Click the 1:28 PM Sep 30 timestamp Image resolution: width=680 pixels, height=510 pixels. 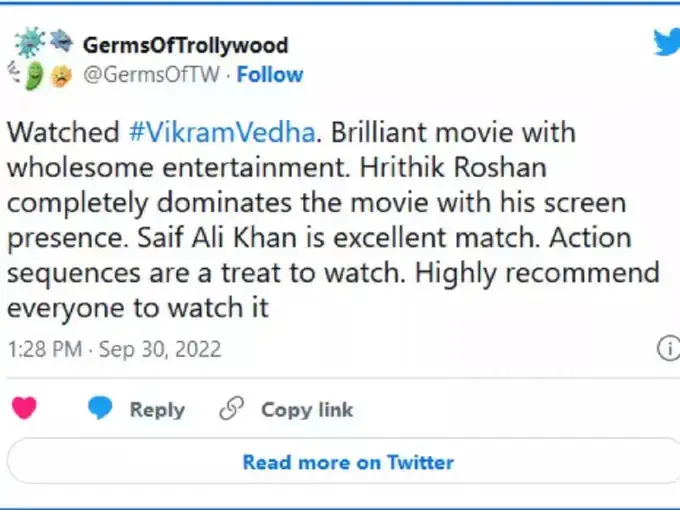click(x=114, y=349)
